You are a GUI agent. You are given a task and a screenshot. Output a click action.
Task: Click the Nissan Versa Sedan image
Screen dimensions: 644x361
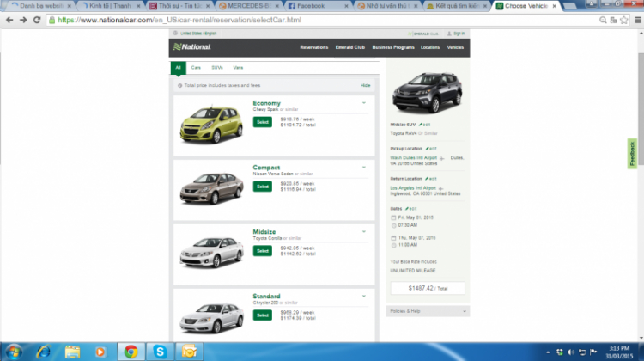[x=211, y=188]
